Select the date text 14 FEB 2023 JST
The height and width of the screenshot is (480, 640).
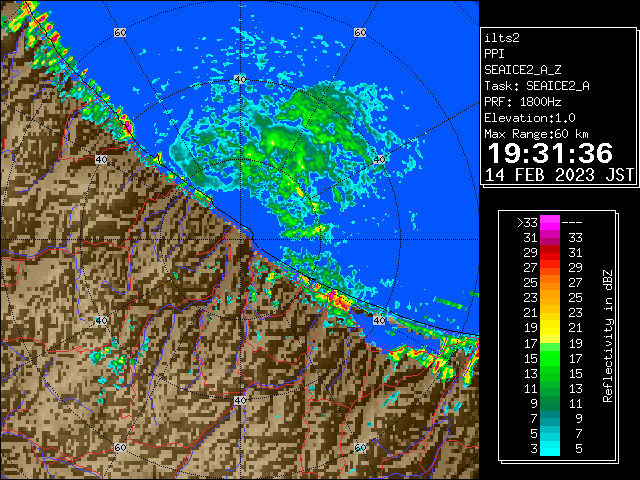[x=559, y=175]
